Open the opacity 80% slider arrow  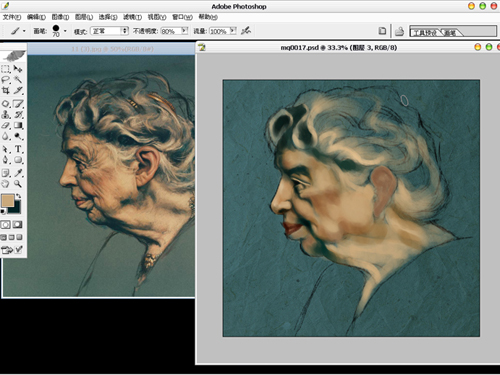pos(184,31)
